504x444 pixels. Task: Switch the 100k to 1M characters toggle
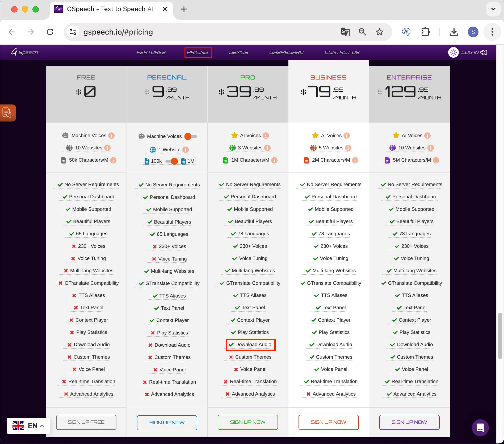171,161
